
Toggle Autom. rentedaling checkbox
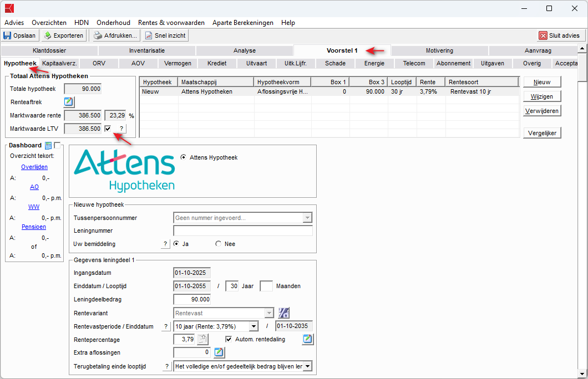(229, 339)
